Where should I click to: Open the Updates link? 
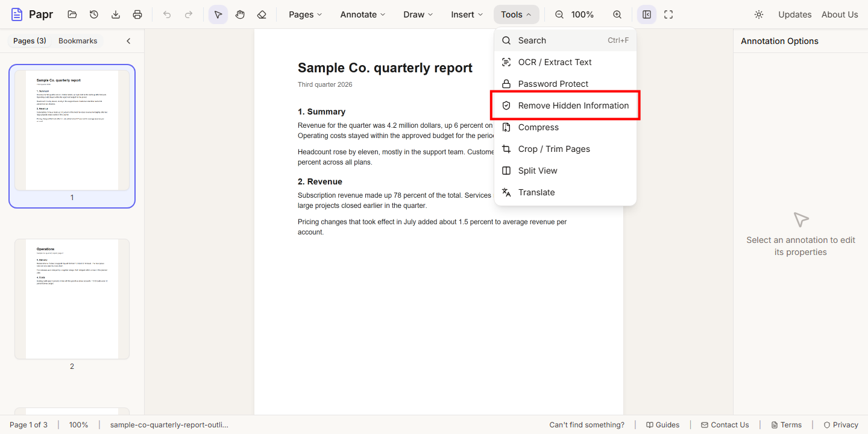(794, 14)
